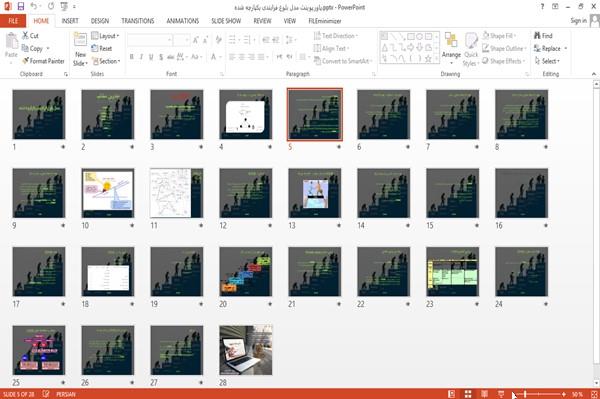Switch to Normal view icon in status bar
Image resolution: width=600 pixels, height=399 pixels.
coord(452,394)
